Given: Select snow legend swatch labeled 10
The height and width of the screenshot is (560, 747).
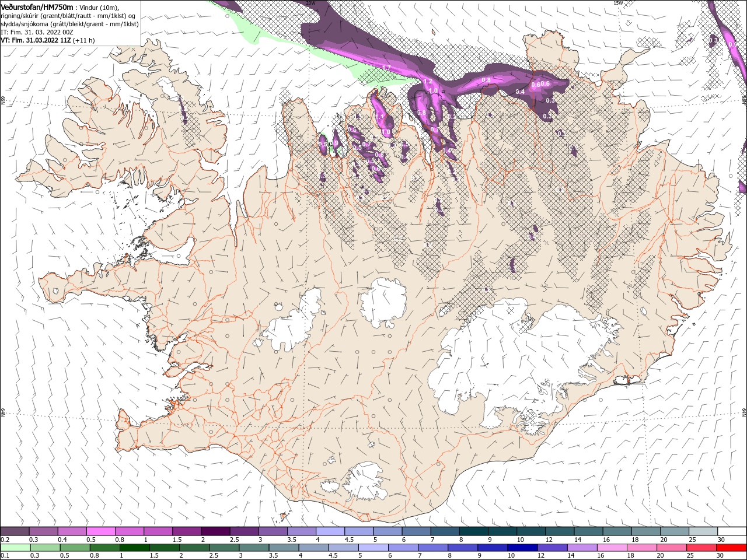Looking at the screenshot, I should tap(531, 531).
